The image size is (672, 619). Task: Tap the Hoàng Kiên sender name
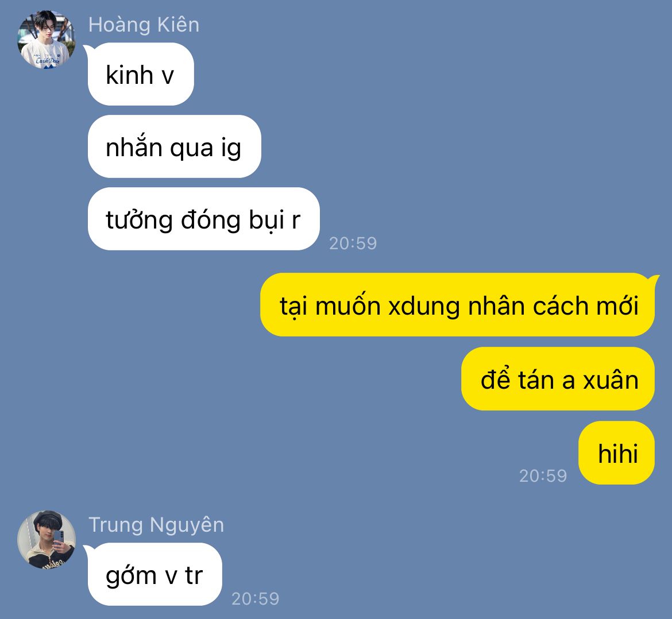(144, 25)
